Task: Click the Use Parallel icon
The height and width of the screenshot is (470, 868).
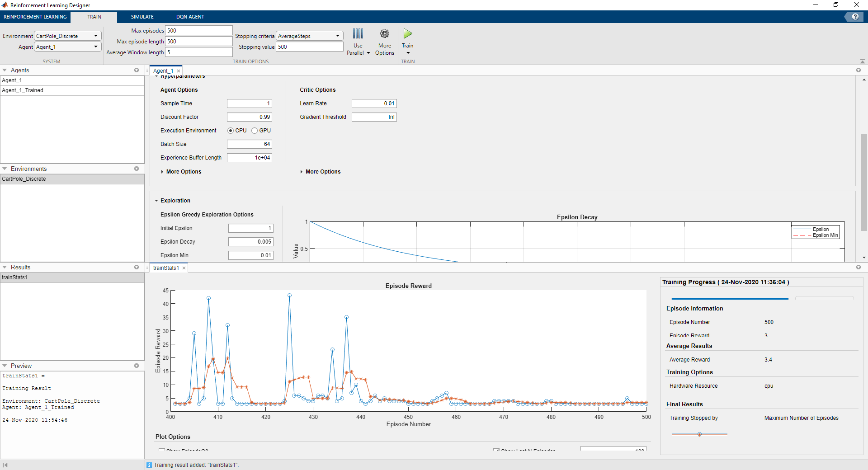Action: 358,34
